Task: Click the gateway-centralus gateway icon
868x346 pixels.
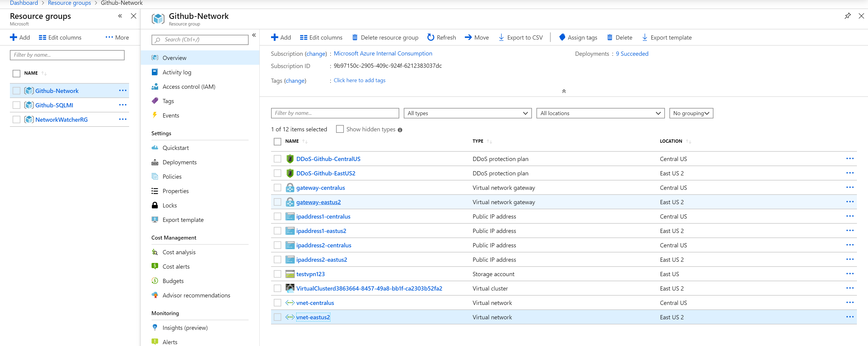Action: tap(290, 187)
